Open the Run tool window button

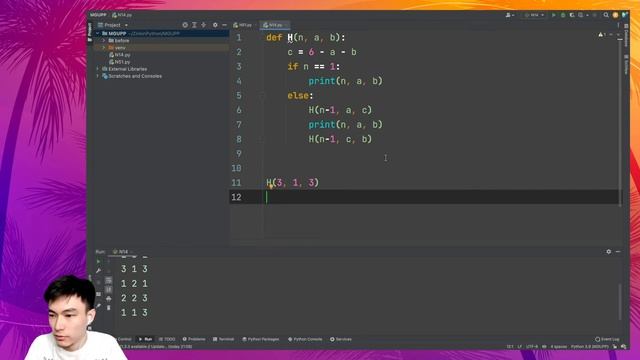pos(145,339)
